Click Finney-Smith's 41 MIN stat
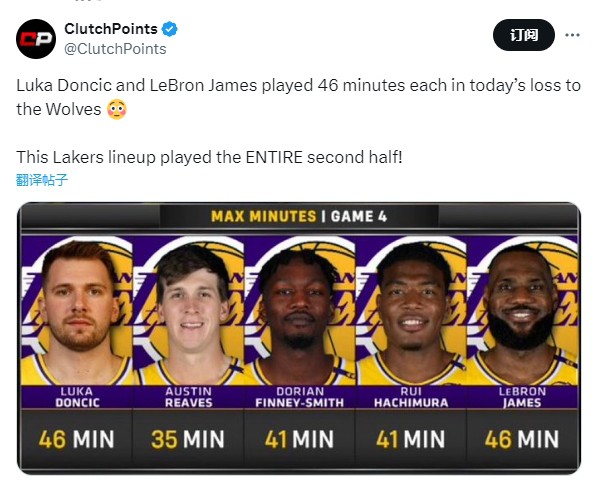 click(299, 439)
